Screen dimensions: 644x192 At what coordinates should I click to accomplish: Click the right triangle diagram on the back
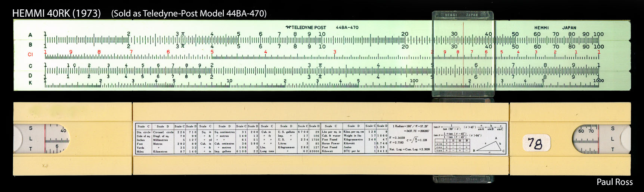(489, 145)
